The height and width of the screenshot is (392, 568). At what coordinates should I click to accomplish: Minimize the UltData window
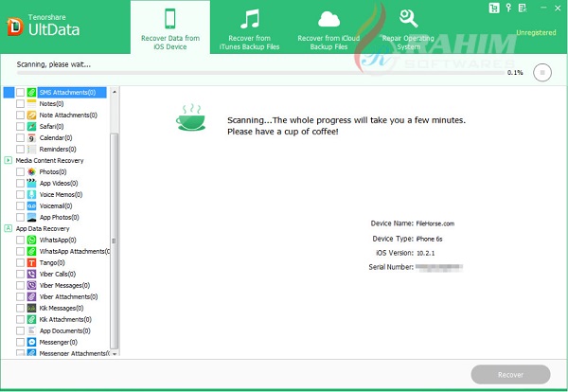(543, 8)
